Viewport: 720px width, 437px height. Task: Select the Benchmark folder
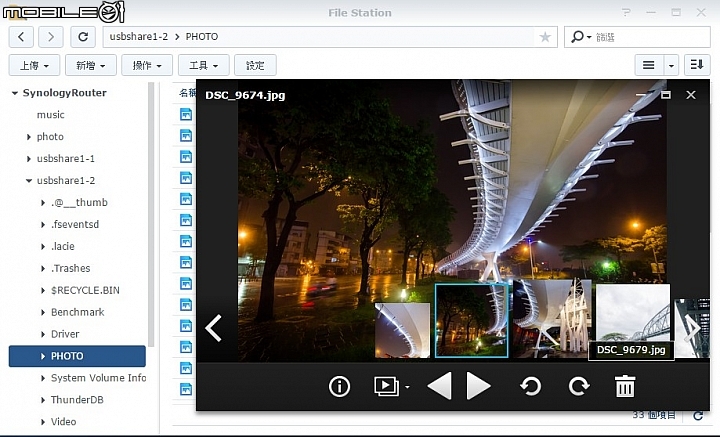click(78, 312)
